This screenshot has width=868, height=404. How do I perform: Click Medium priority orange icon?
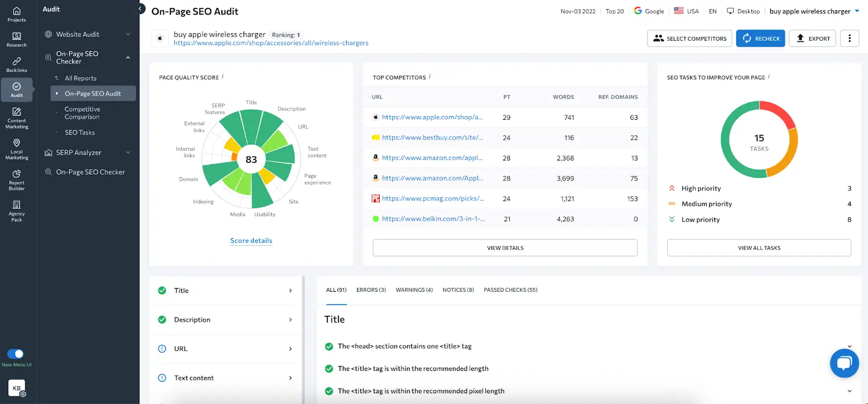tap(672, 204)
